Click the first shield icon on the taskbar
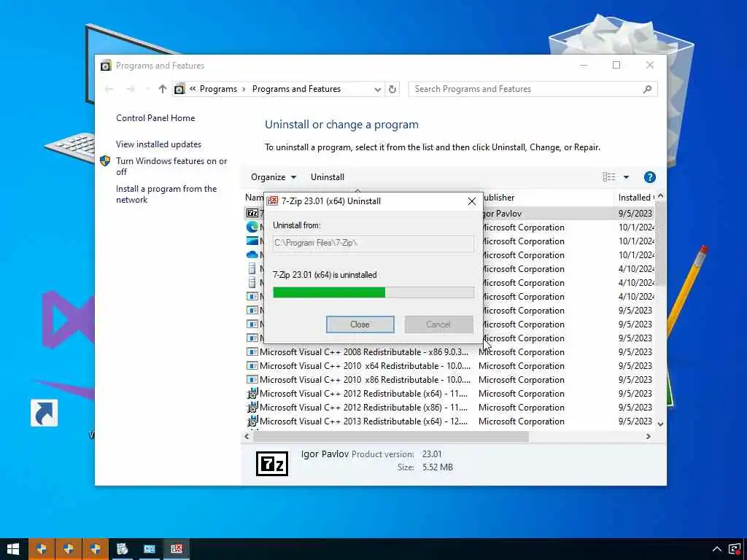 point(42,549)
